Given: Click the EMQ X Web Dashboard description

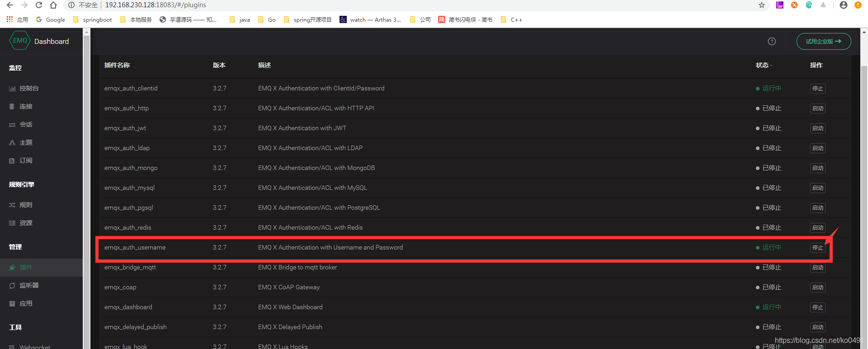Looking at the screenshot, I should (x=290, y=307).
